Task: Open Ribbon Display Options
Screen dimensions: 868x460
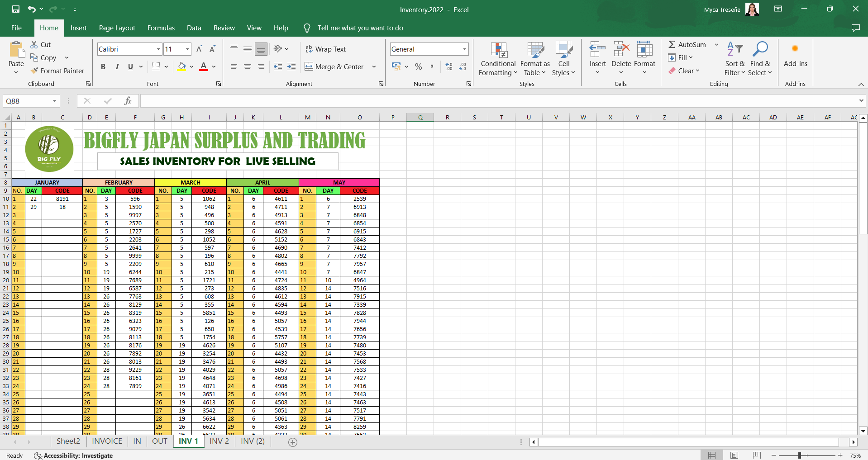Action: [x=778, y=9]
